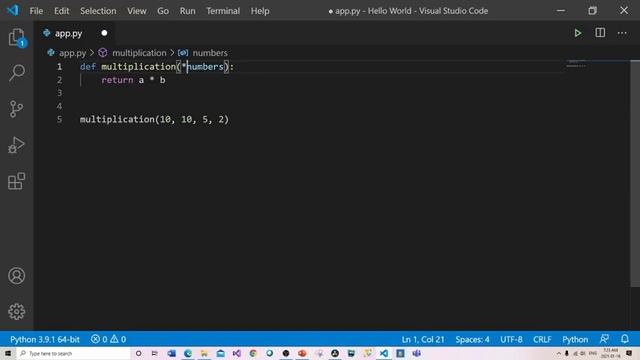Open the View menu
Screen dimensions: 640x360
(x=137, y=11)
